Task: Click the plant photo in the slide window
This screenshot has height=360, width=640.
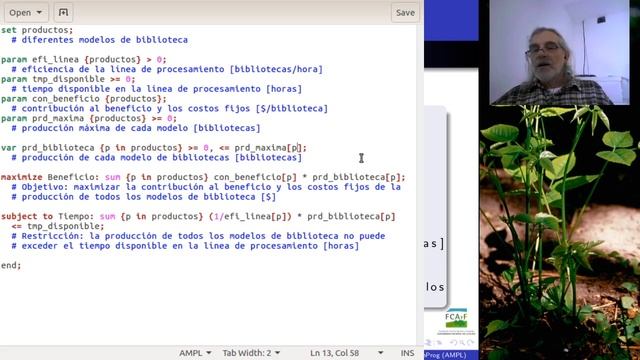Action: (x=559, y=233)
